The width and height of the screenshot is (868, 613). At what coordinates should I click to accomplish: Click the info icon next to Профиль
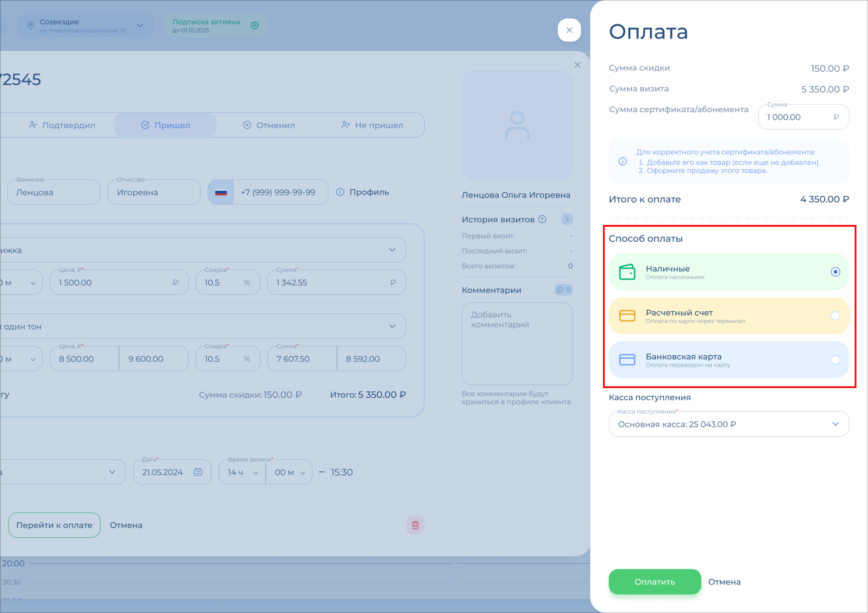(340, 192)
